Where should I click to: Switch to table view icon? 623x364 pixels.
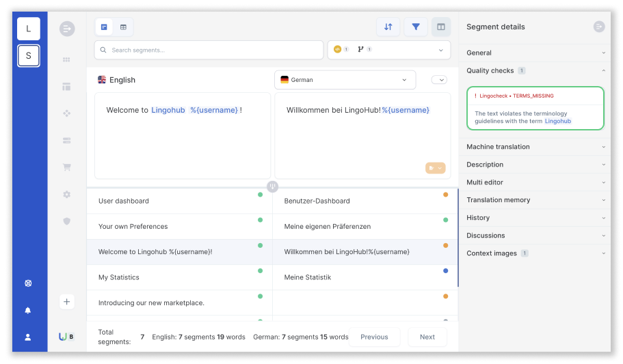point(123,27)
